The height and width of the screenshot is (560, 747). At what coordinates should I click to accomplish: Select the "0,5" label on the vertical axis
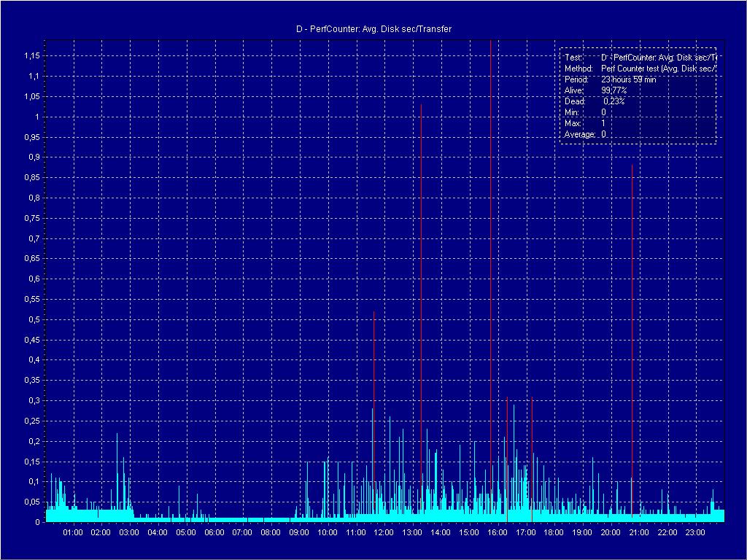click(34, 319)
